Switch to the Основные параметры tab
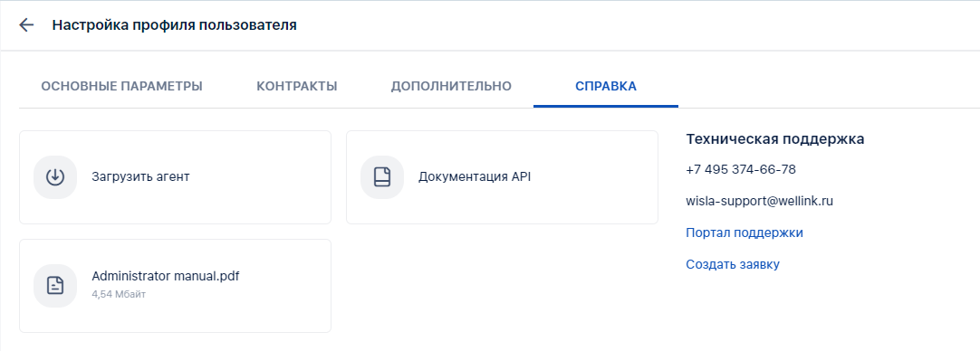 click(x=122, y=86)
